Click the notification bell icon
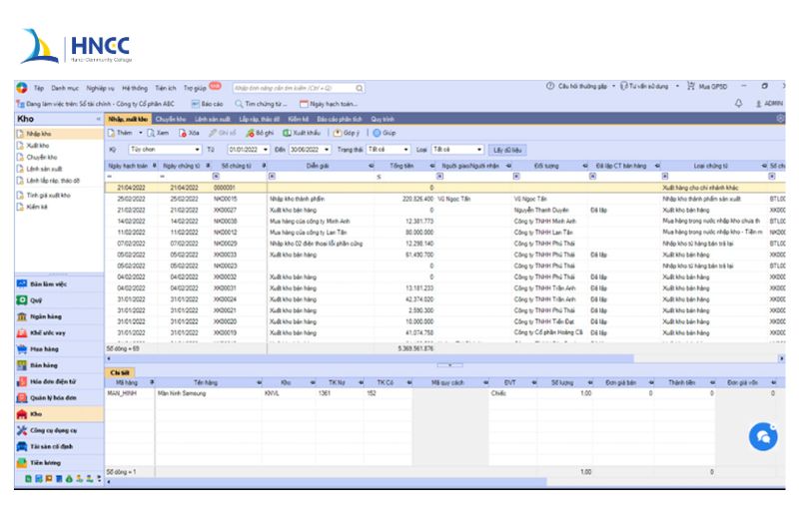 (739, 103)
